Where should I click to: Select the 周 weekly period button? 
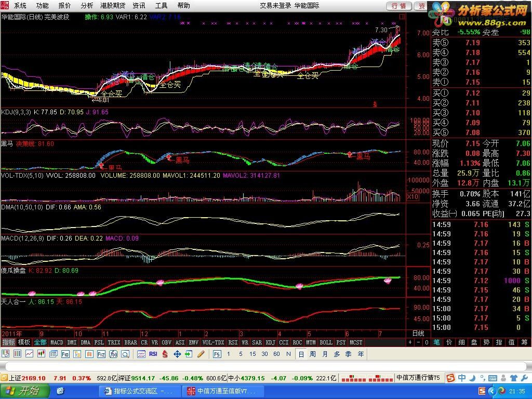coord(312,354)
